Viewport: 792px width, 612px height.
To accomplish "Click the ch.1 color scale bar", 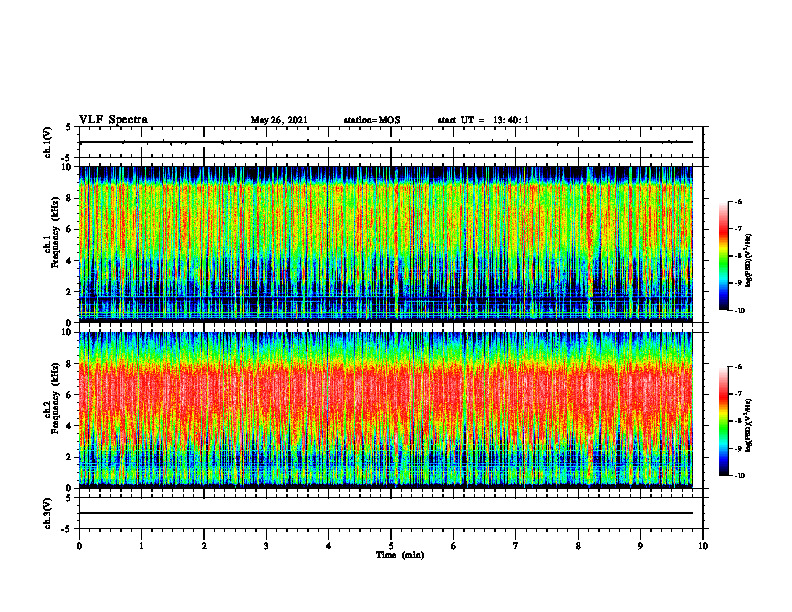I will click(724, 256).
